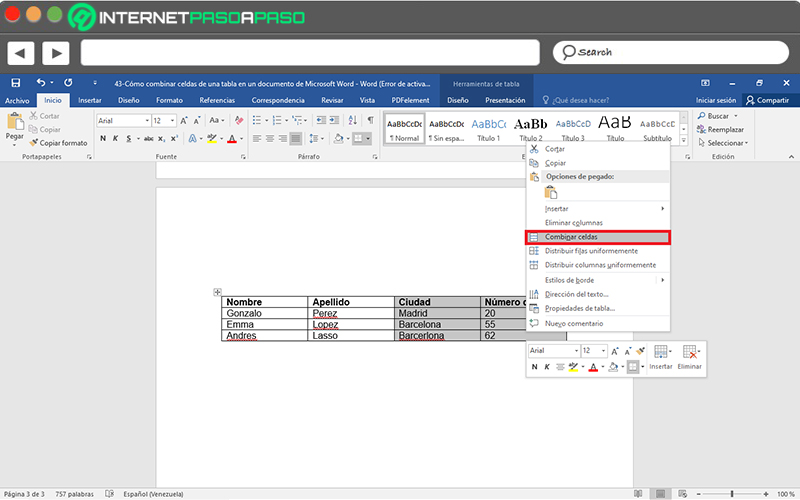800x500 pixels.
Task: Toggle bold N in the ribbon Fuente group
Action: 103,138
